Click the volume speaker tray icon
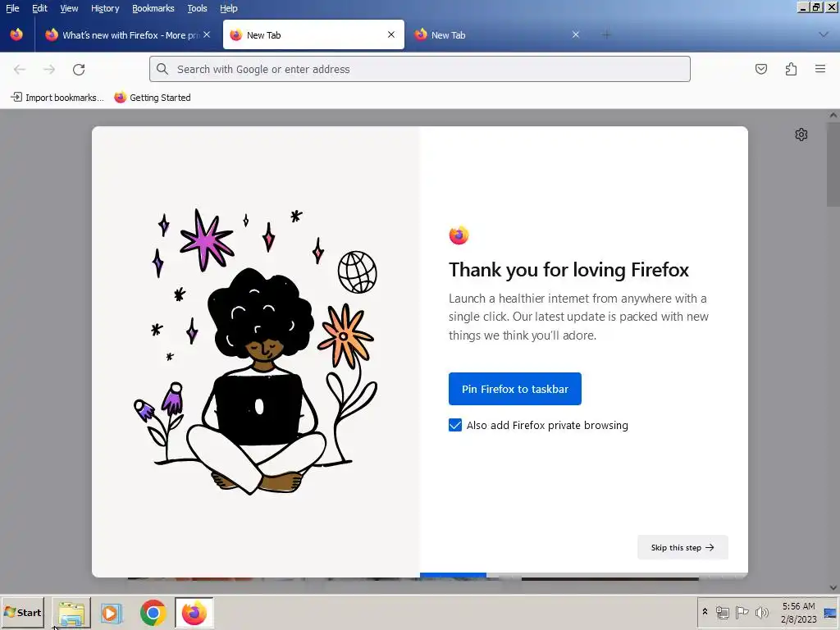This screenshot has height=630, width=840. click(761, 612)
